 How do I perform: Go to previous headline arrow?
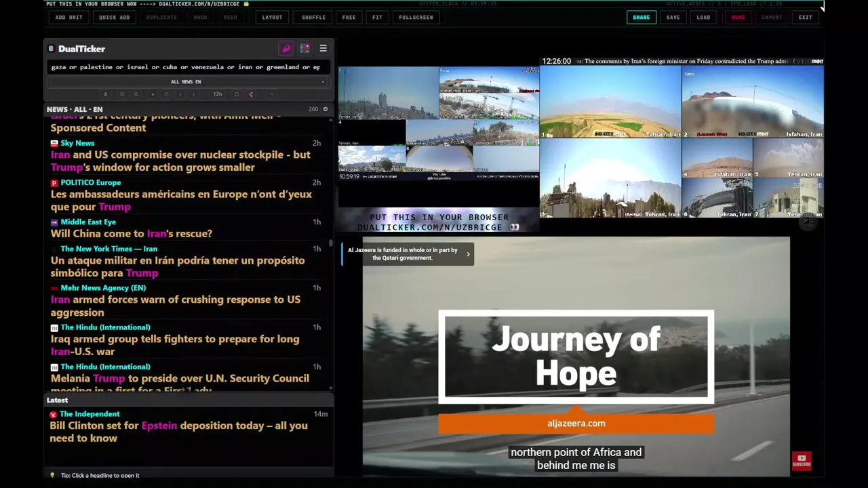pyautogui.click(x=180, y=94)
